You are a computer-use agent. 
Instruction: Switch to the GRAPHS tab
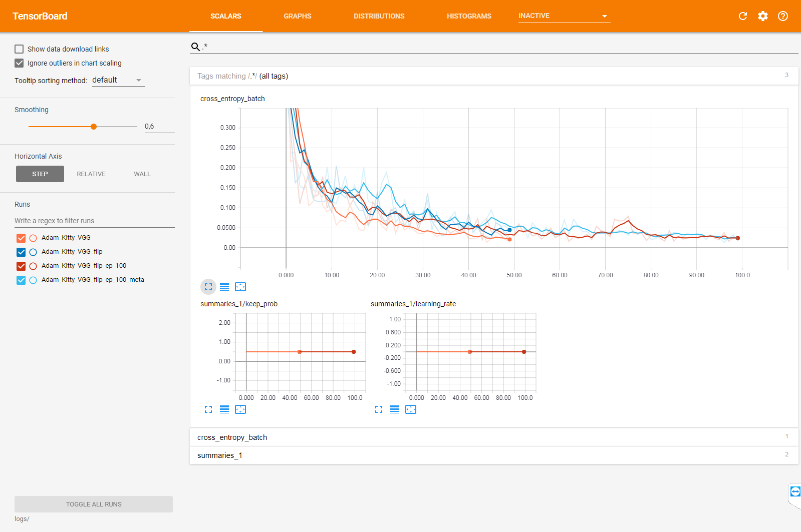(x=298, y=16)
